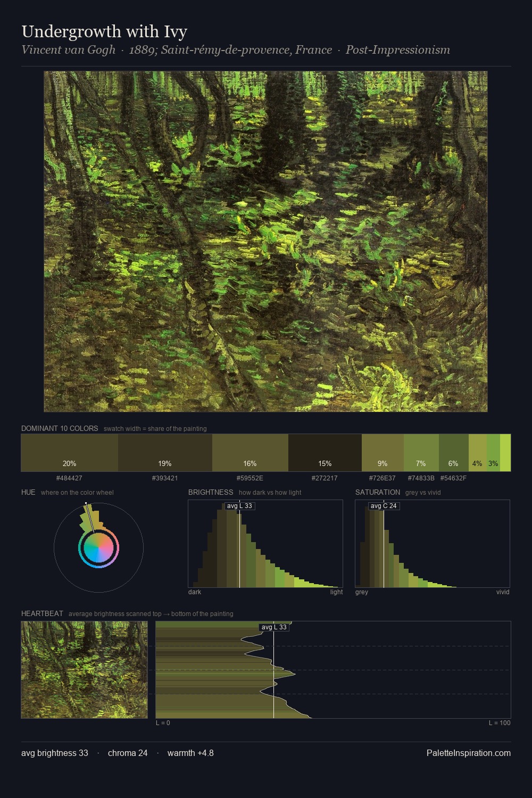
Task: Click the 'avg brightness 33' footer stat
Action: pos(55,753)
